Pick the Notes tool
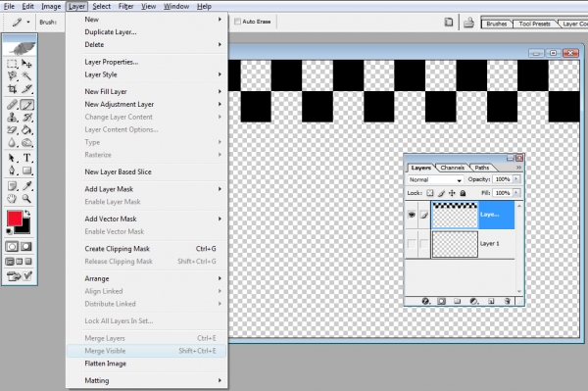This screenshot has width=588, height=391. 12,186
